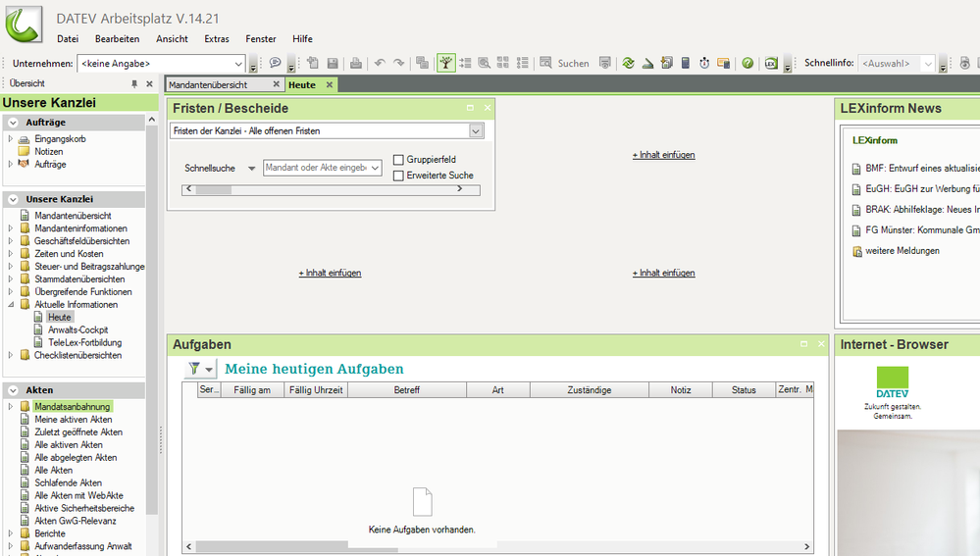The width and height of the screenshot is (980, 556).
Task: Open the BMF Entwurf news item
Action: click(x=922, y=168)
